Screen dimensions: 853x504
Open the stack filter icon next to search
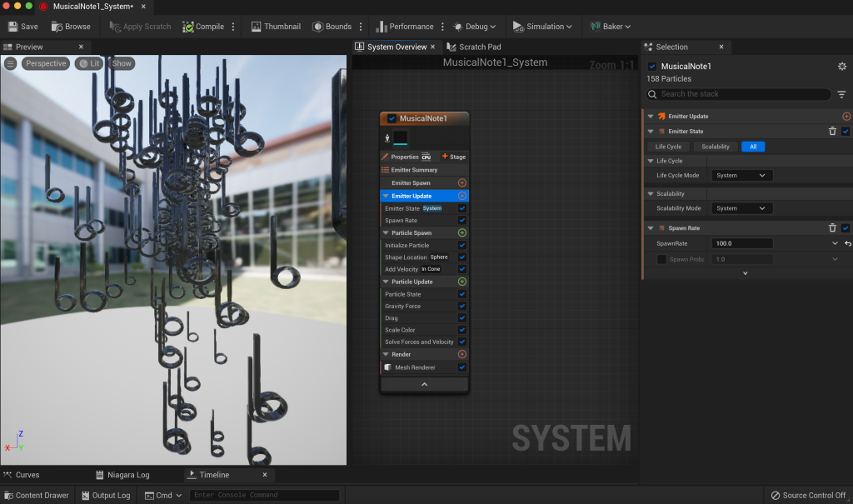841,95
